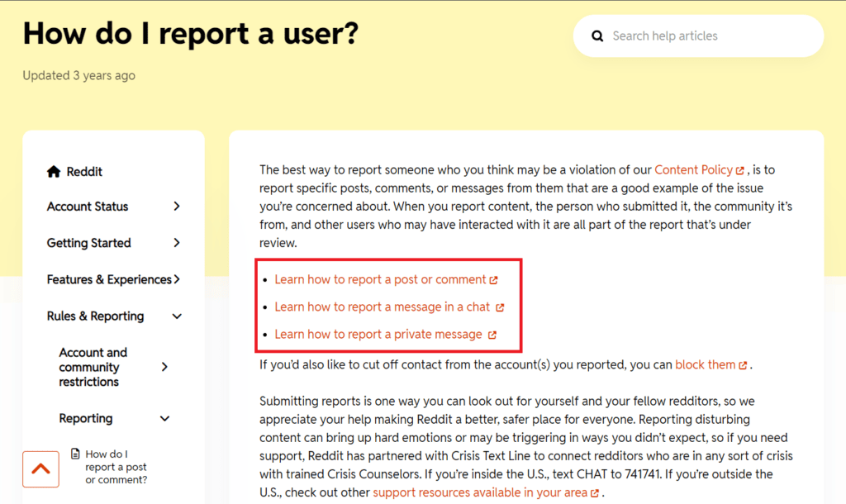Click external-link icon after 'message in a chat'
Viewport: 846px width, 504px height.
coord(500,307)
